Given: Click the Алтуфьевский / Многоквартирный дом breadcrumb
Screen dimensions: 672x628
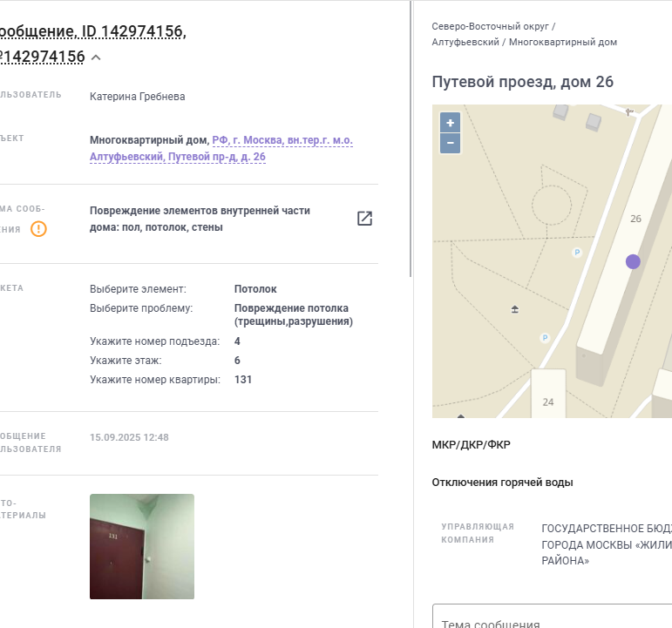Looking at the screenshot, I should (x=525, y=42).
